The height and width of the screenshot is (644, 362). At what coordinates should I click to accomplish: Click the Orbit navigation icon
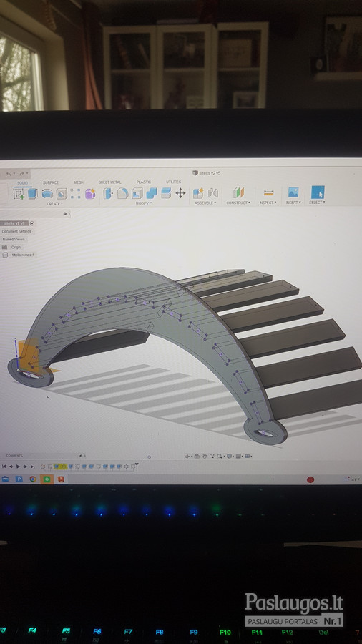pyautogui.click(x=188, y=456)
